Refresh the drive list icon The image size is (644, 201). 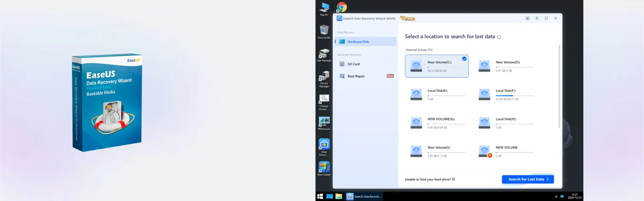click(499, 37)
